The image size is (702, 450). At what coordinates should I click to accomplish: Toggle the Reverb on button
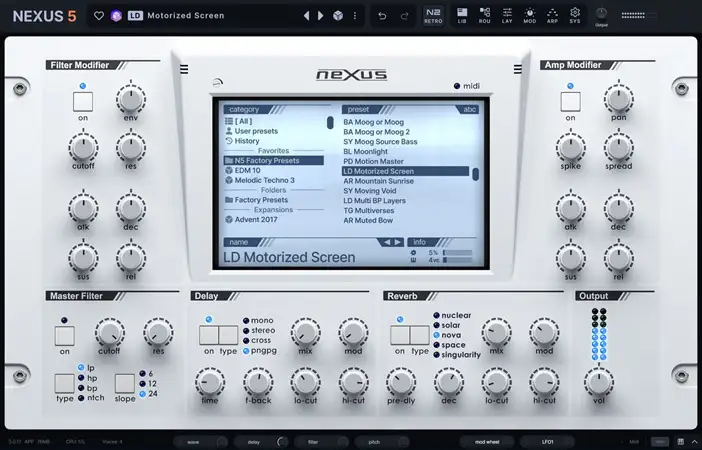(x=400, y=335)
